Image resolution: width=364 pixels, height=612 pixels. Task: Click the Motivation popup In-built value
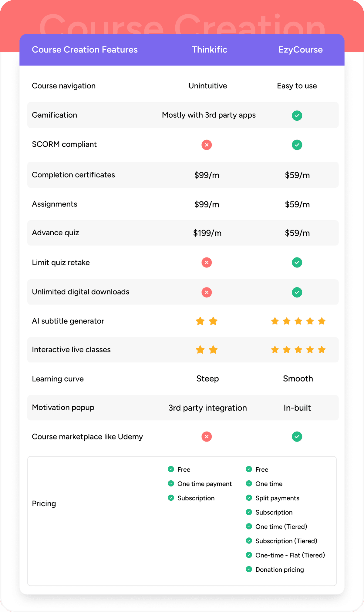pos(297,408)
